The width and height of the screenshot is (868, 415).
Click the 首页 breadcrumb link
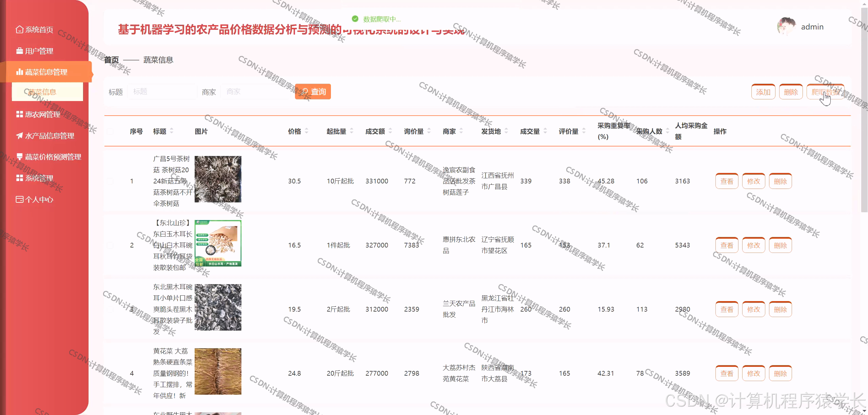pos(111,60)
